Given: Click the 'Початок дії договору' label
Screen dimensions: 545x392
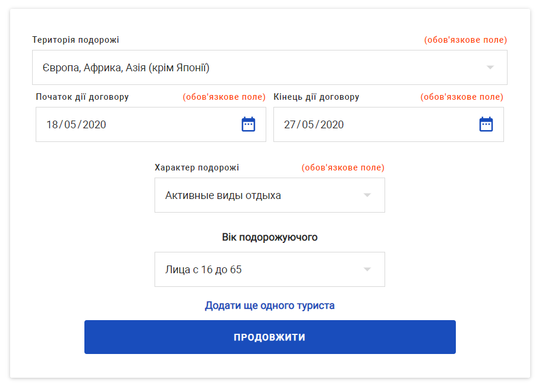Looking at the screenshot, I should [x=82, y=97].
